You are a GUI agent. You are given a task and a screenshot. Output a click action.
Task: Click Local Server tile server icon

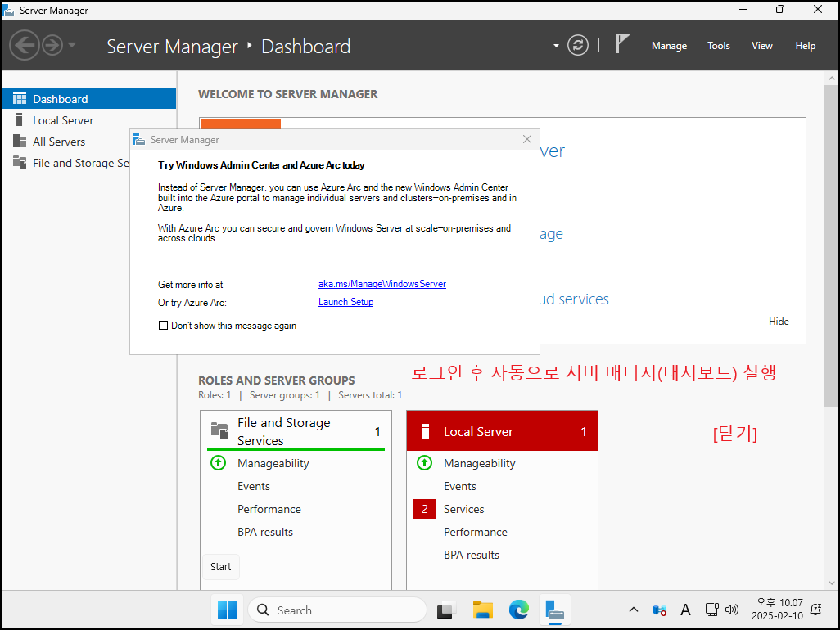[426, 431]
